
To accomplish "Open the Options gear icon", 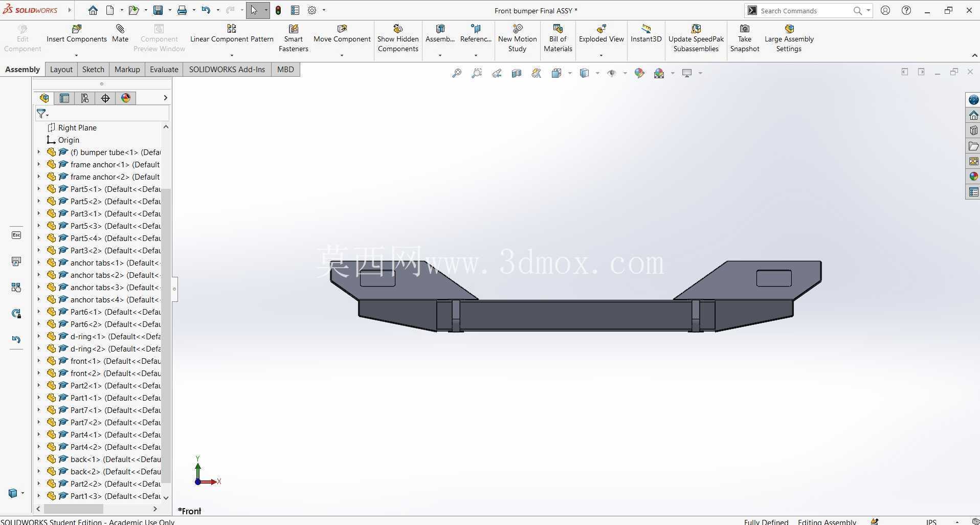I will click(312, 10).
